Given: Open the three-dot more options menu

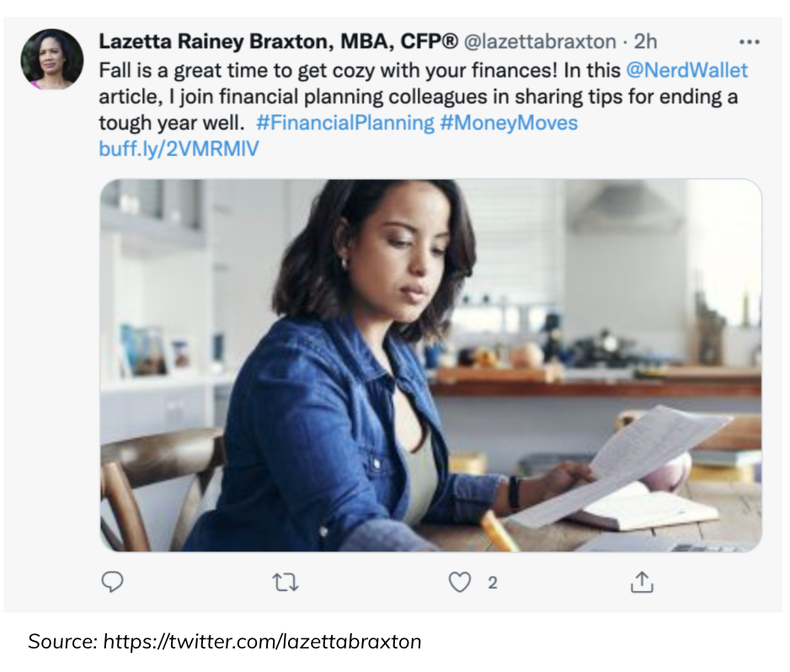Looking at the screenshot, I should pos(749,42).
